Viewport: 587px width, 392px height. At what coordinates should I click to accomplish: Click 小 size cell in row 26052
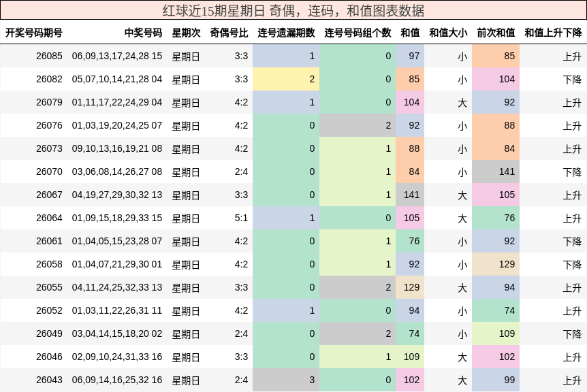(x=462, y=311)
